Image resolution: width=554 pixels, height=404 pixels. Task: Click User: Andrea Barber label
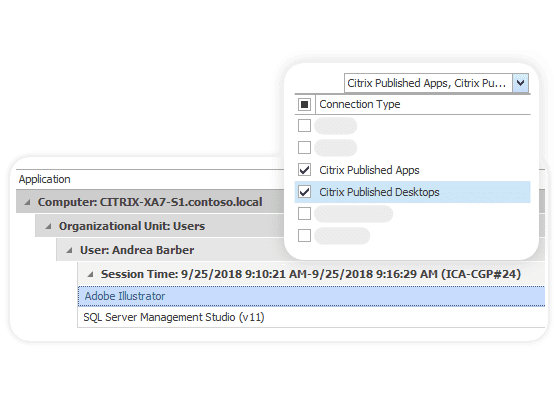[137, 250]
